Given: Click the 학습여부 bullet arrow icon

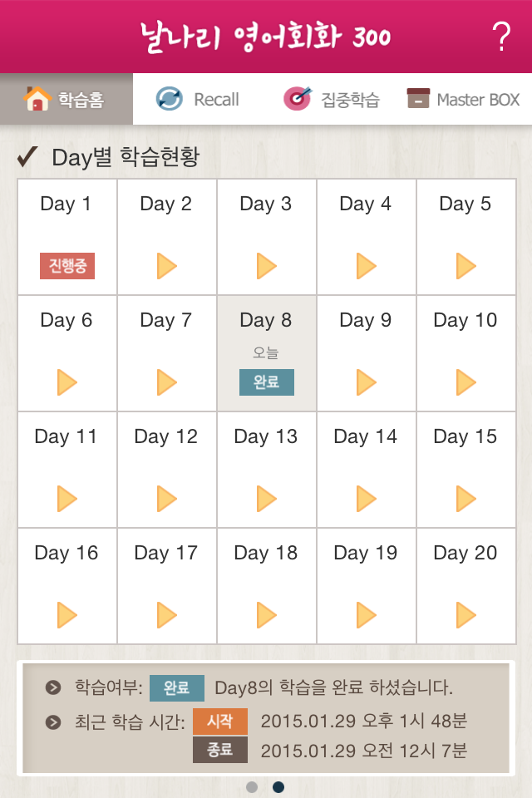Looking at the screenshot, I should click(x=53, y=687).
